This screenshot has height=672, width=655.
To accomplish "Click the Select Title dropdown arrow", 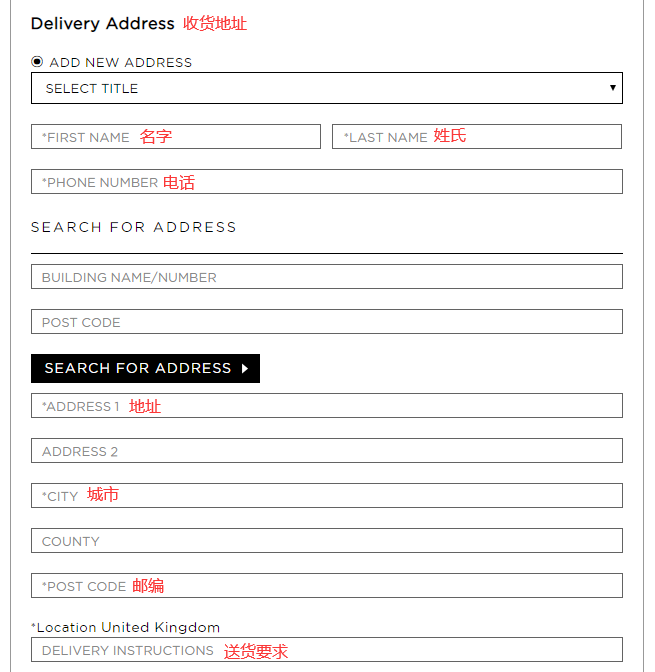I will coord(613,88).
